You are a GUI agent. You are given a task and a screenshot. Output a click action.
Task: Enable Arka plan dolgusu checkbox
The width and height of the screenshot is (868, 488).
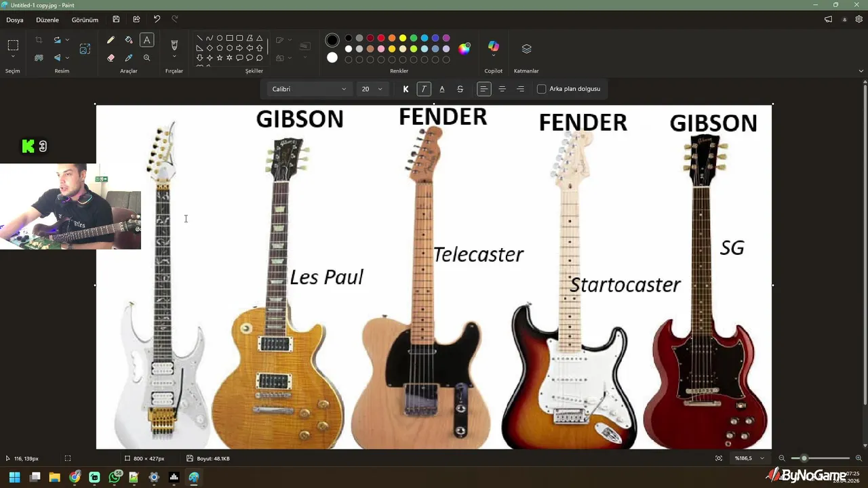pos(542,89)
